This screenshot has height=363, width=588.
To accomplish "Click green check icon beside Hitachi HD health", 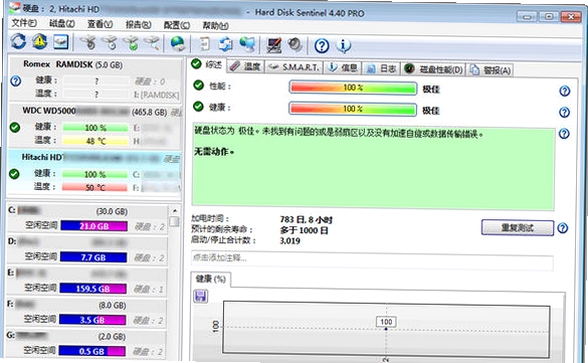I will [14, 174].
